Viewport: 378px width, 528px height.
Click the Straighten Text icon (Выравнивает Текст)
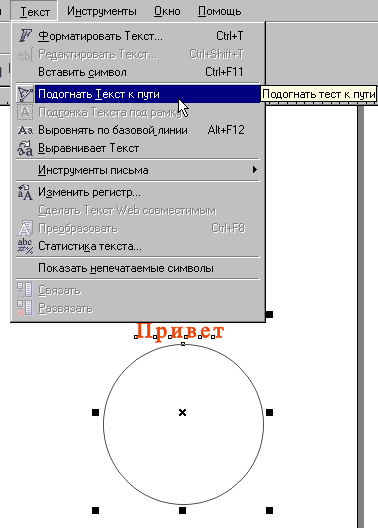[x=25, y=148]
